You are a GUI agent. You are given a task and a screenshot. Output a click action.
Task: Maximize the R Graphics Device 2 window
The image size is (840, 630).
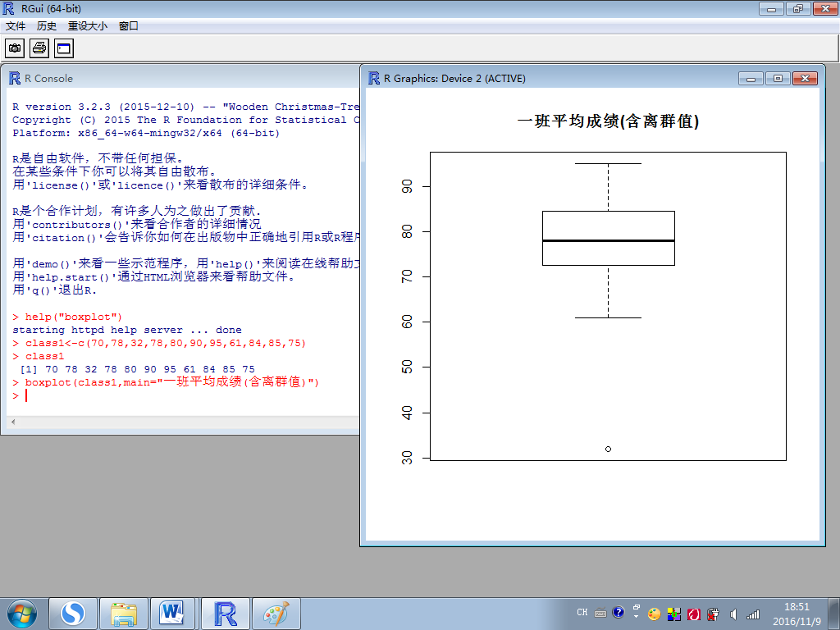[x=778, y=79]
